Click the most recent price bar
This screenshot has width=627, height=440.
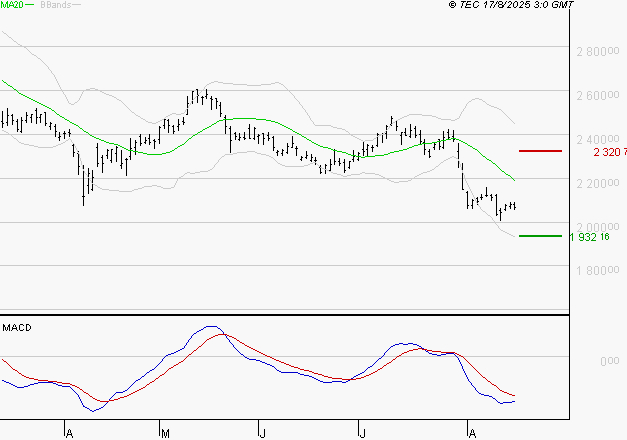point(514,206)
